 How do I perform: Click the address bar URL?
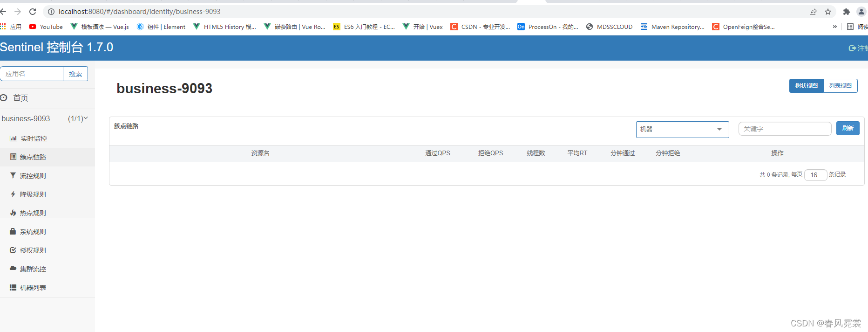click(140, 12)
